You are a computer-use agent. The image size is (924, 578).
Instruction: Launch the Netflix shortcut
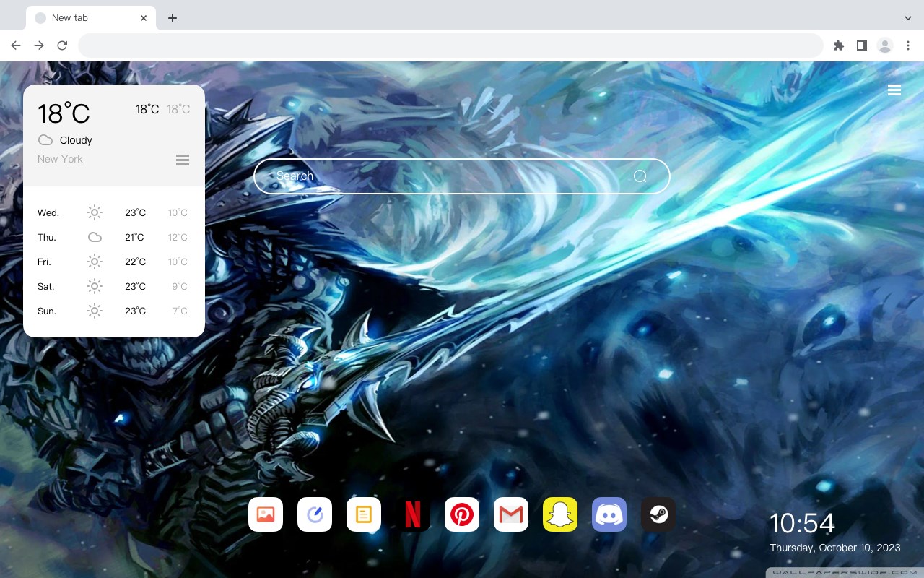(413, 514)
